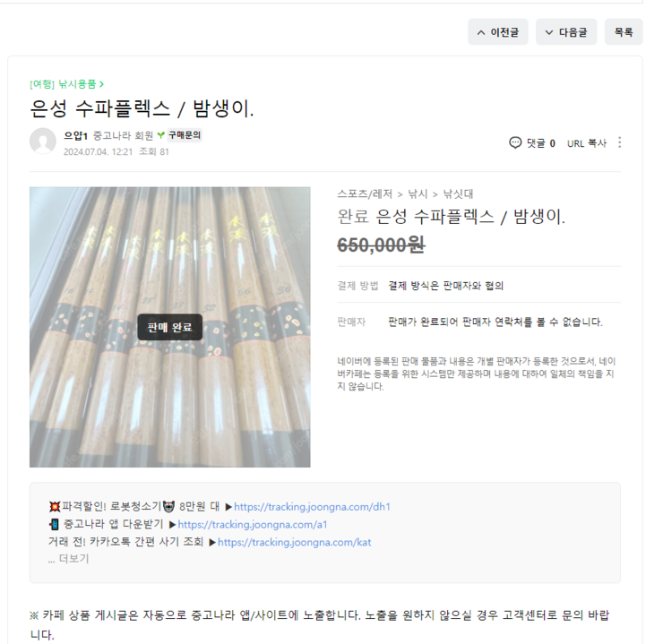Click the green sprout member badge icon

coord(160,135)
